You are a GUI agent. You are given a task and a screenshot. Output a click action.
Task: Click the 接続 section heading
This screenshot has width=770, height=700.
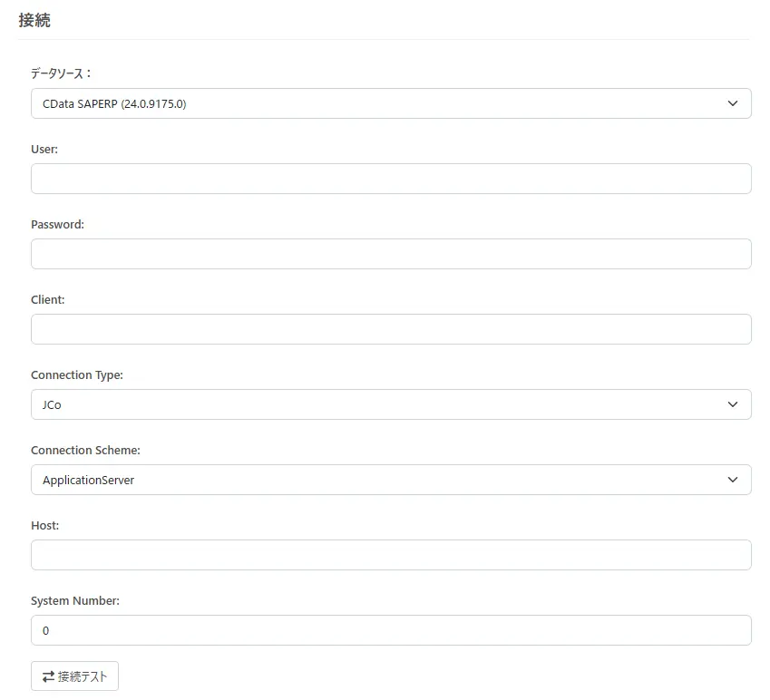pyautogui.click(x=34, y=19)
